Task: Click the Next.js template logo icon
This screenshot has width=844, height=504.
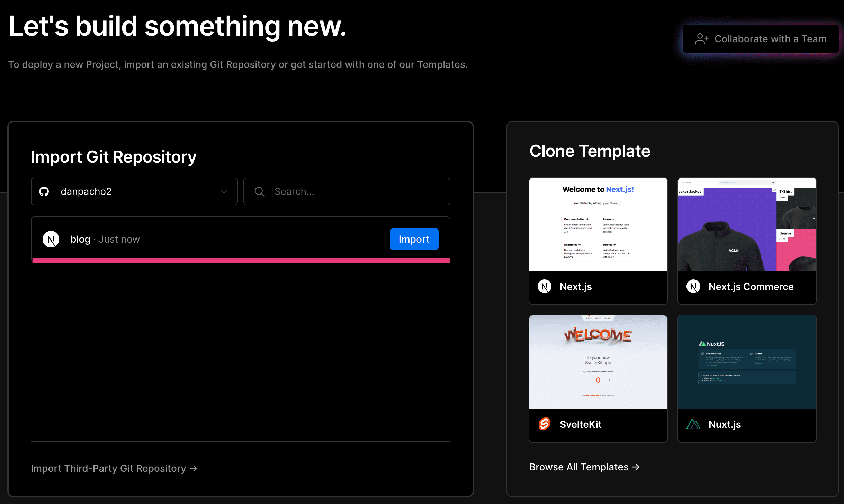Action: click(x=545, y=287)
